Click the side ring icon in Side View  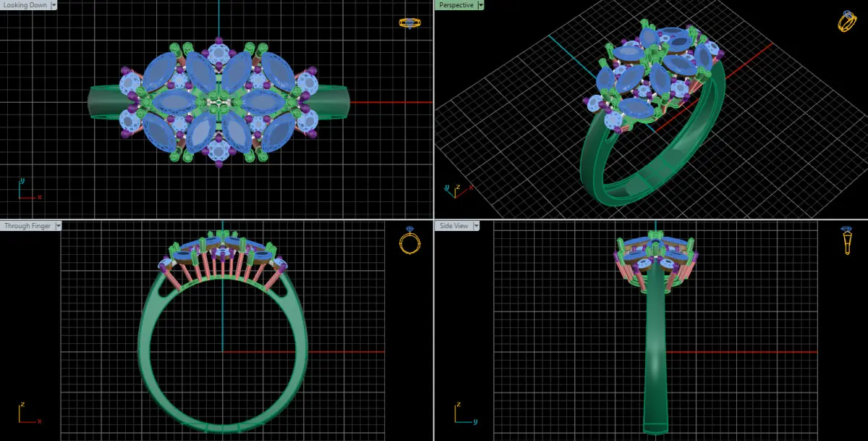[846, 241]
